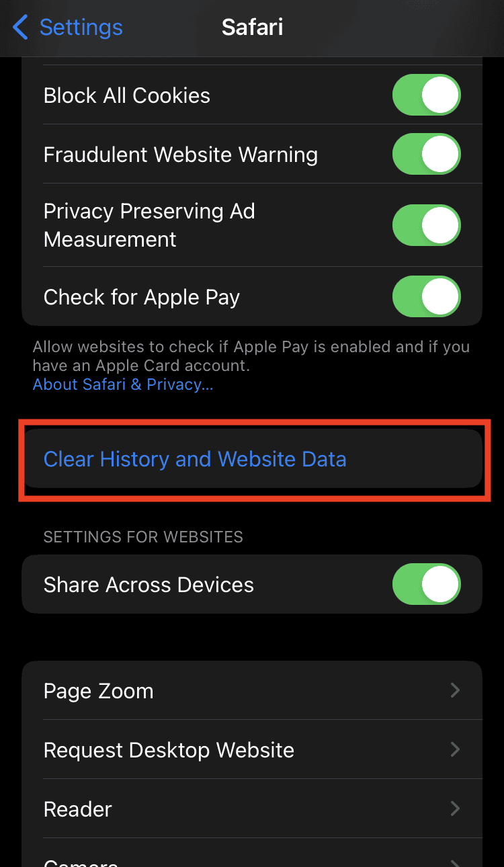Tap Clear History and Website Data
Screen dimensions: 504x867
tap(252, 459)
